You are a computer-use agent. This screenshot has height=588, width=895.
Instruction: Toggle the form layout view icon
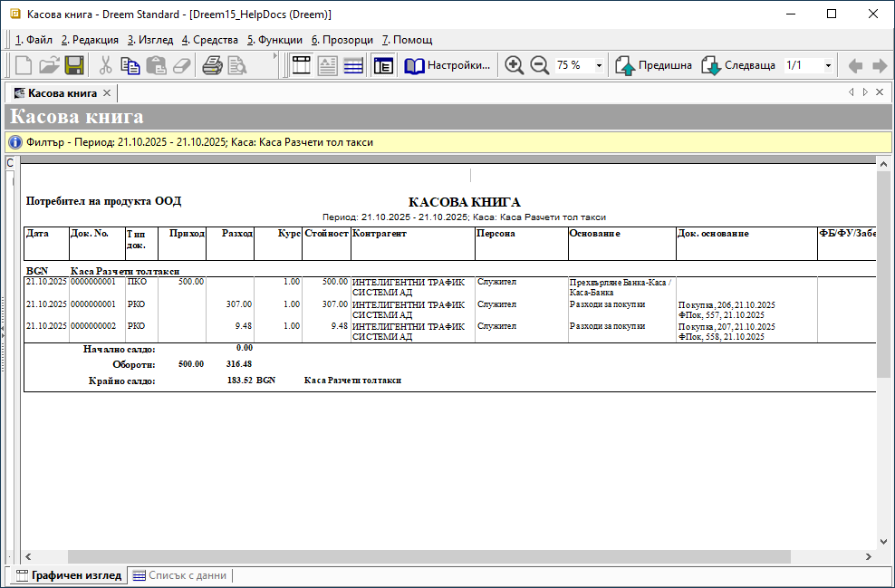pyautogui.click(x=327, y=65)
